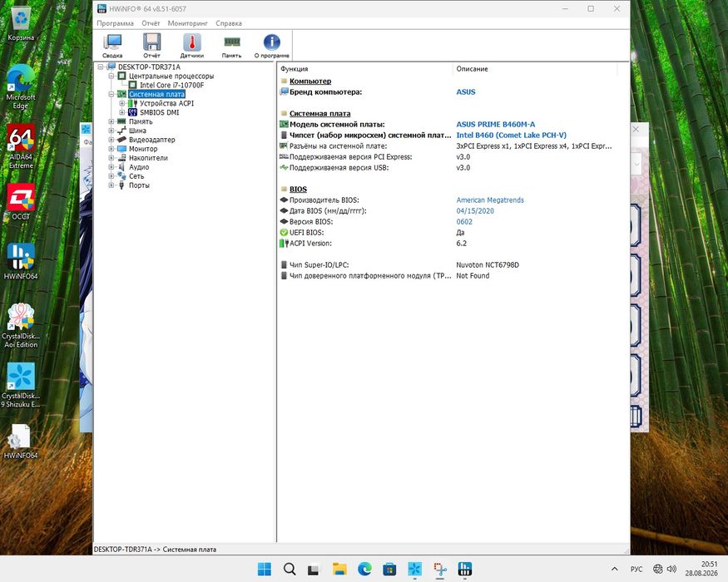Click the HWiNFO64 settings file icon
Image resolution: width=728 pixels, height=582 pixels.
21,441
